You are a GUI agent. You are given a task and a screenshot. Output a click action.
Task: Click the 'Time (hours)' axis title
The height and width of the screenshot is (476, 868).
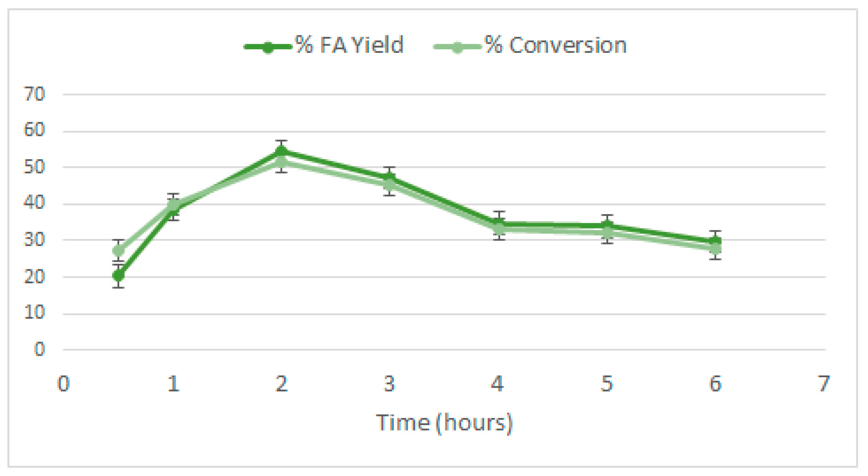(x=444, y=423)
